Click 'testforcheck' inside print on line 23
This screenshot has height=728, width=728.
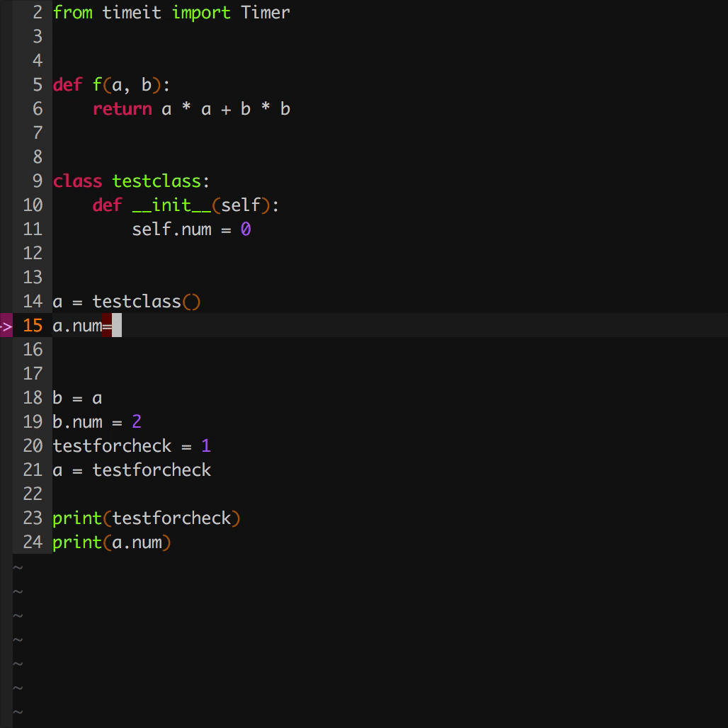171,518
